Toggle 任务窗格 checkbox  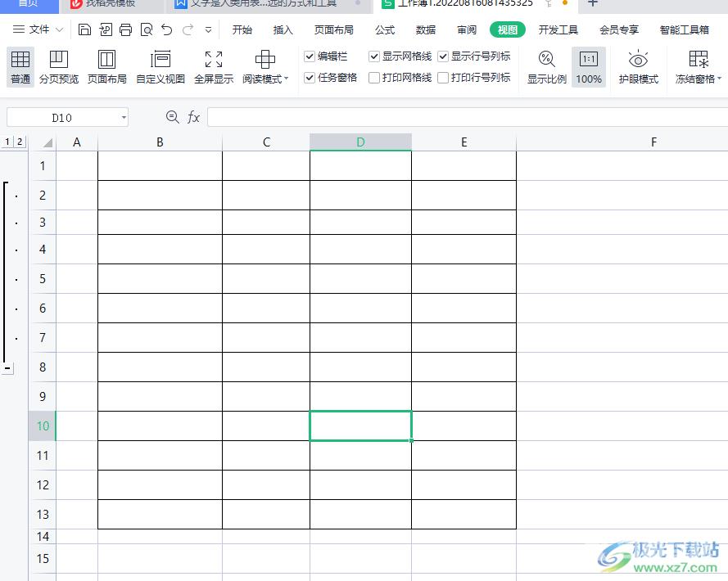pos(310,78)
